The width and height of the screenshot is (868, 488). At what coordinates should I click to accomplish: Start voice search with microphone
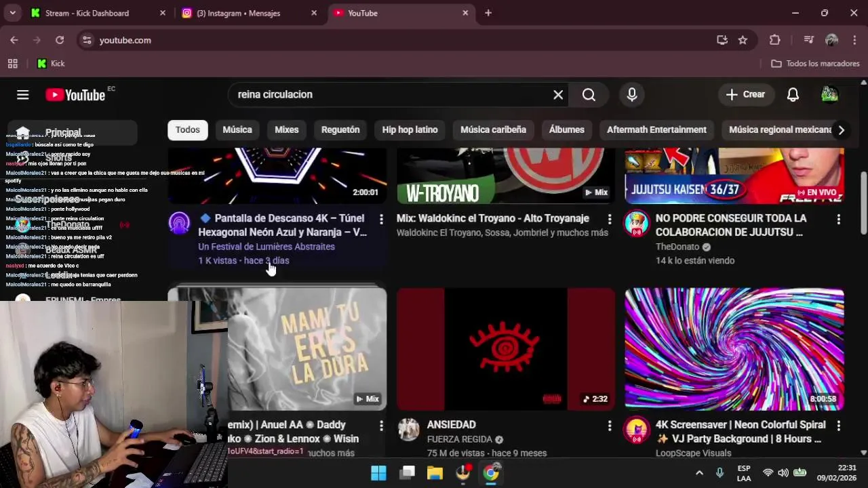click(x=632, y=95)
